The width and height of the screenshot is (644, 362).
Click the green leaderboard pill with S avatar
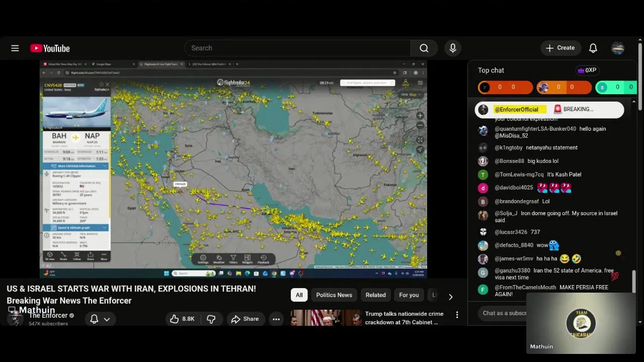click(616, 87)
